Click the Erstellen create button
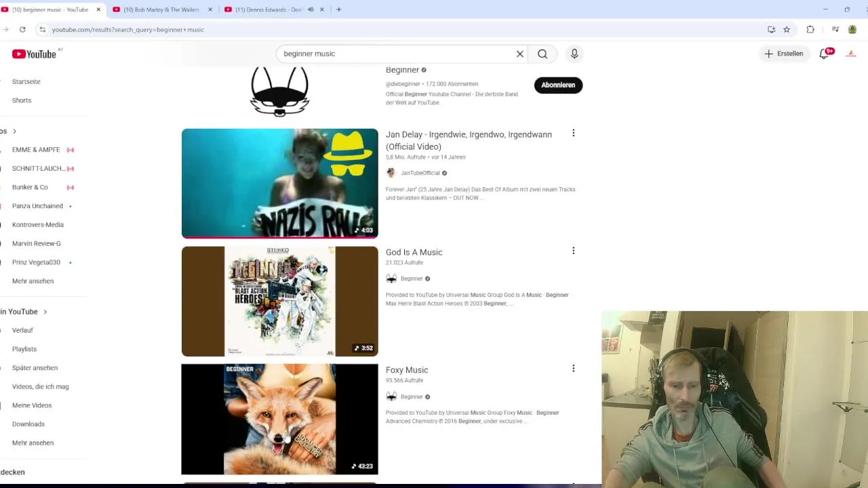Screen dimensions: 868x488 pyautogui.click(x=784, y=54)
